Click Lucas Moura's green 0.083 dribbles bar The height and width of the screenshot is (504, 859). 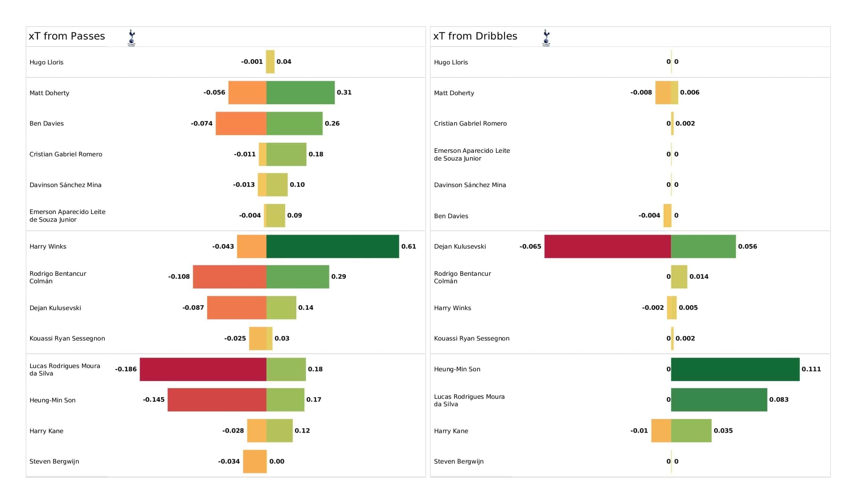click(719, 400)
